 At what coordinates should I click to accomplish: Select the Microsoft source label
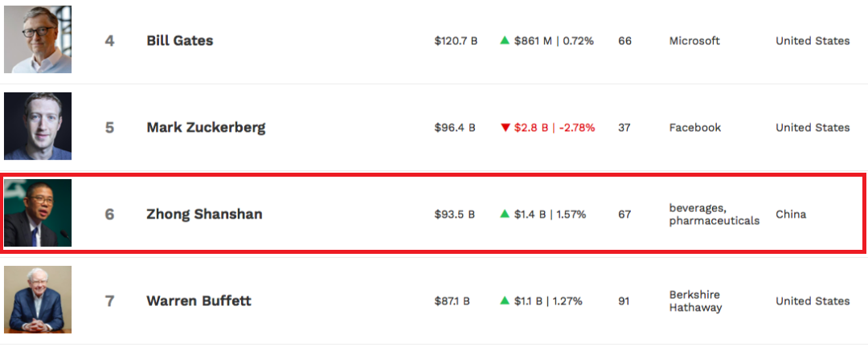[694, 41]
